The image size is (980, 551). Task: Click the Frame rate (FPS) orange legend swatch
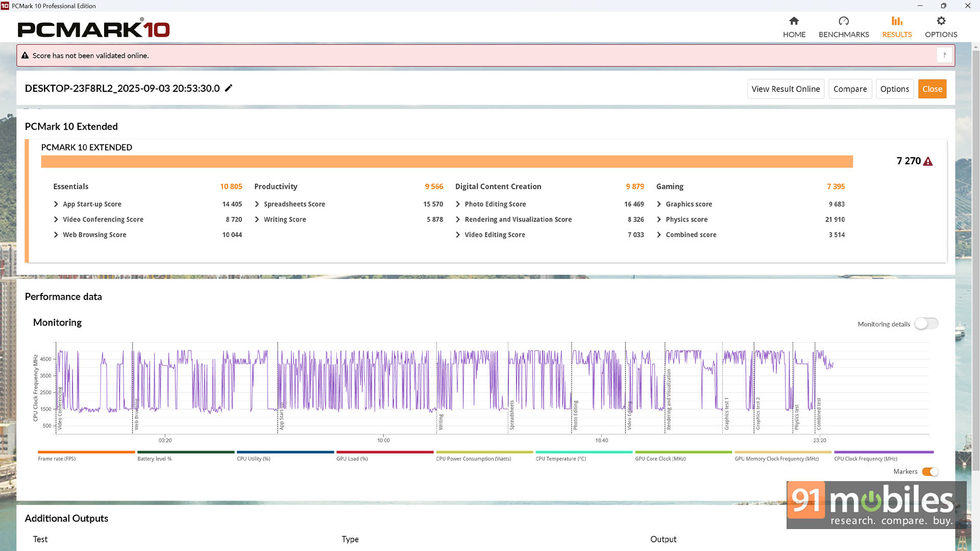tap(86, 452)
